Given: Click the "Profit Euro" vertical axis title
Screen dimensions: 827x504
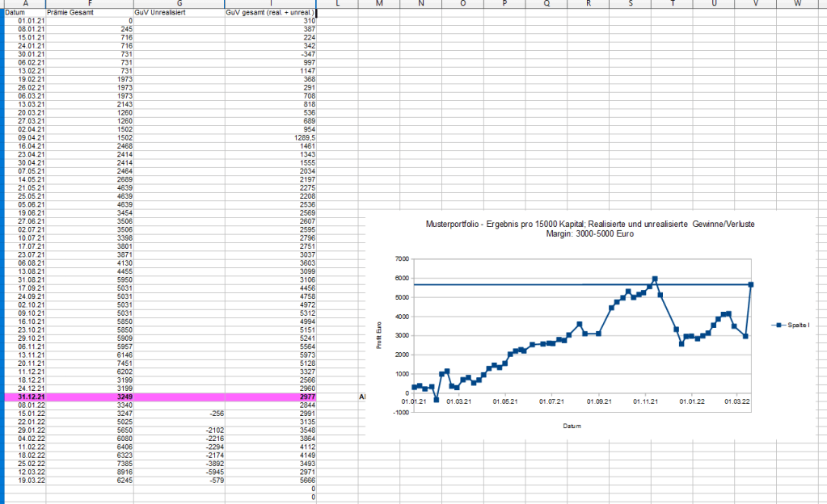Looking at the screenshot, I should tap(378, 335).
